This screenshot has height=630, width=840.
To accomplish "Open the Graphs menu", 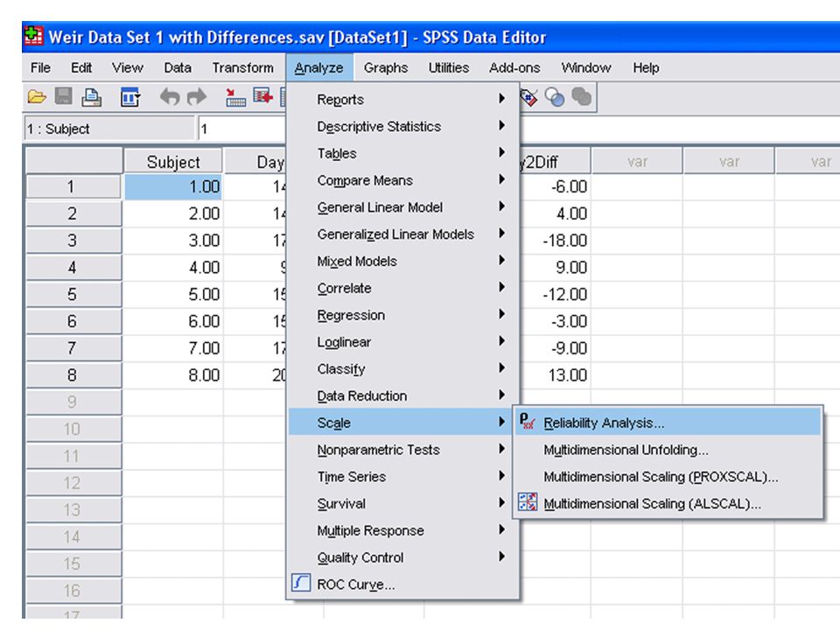I will [386, 68].
